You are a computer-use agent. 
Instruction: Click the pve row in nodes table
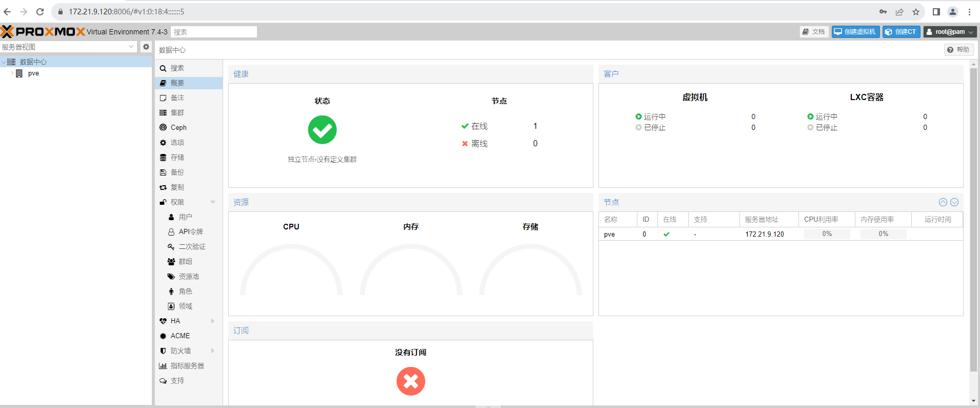tap(781, 234)
